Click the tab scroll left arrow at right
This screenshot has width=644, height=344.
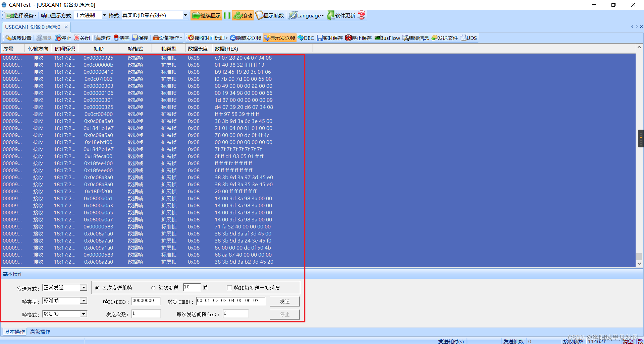(x=632, y=26)
